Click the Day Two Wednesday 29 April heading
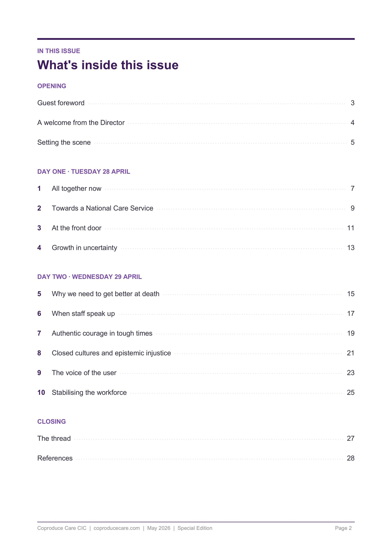 [x=90, y=277]
